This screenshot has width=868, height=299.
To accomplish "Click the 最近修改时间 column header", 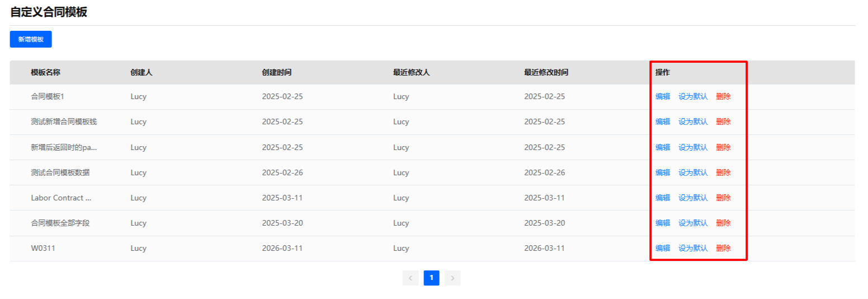I will tap(546, 72).
